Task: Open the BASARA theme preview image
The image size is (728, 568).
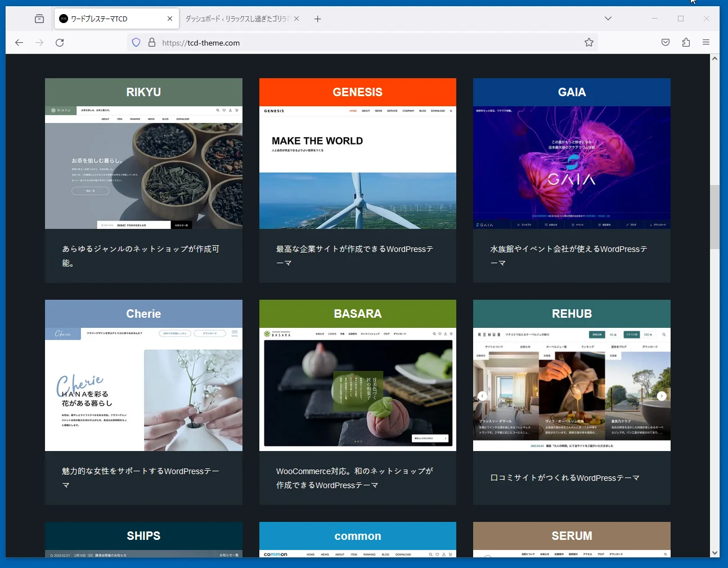Action: click(357, 390)
